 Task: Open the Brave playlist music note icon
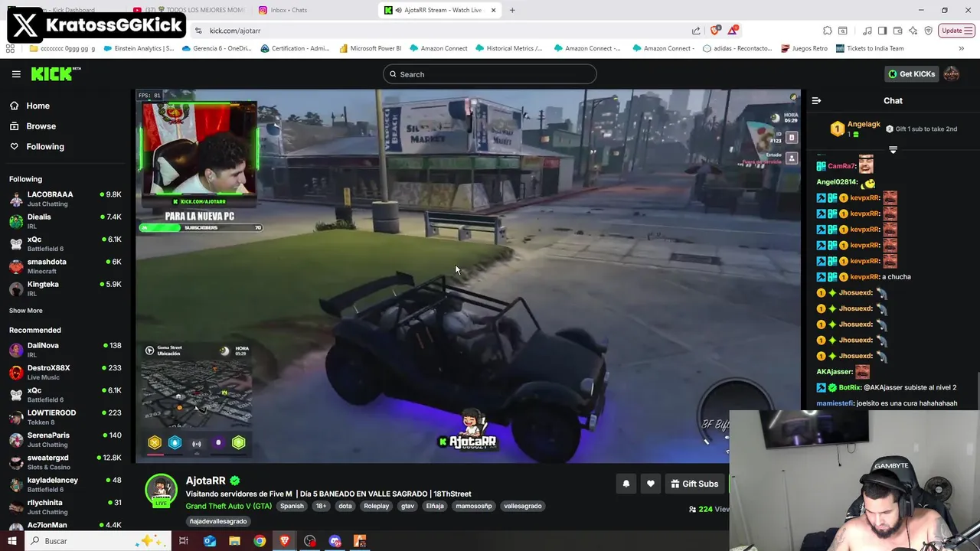click(x=867, y=31)
